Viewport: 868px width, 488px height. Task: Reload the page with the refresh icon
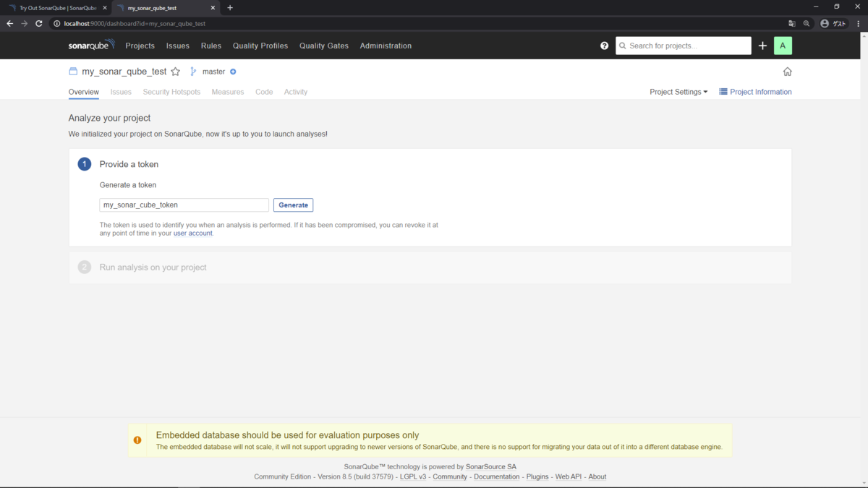coord(39,23)
